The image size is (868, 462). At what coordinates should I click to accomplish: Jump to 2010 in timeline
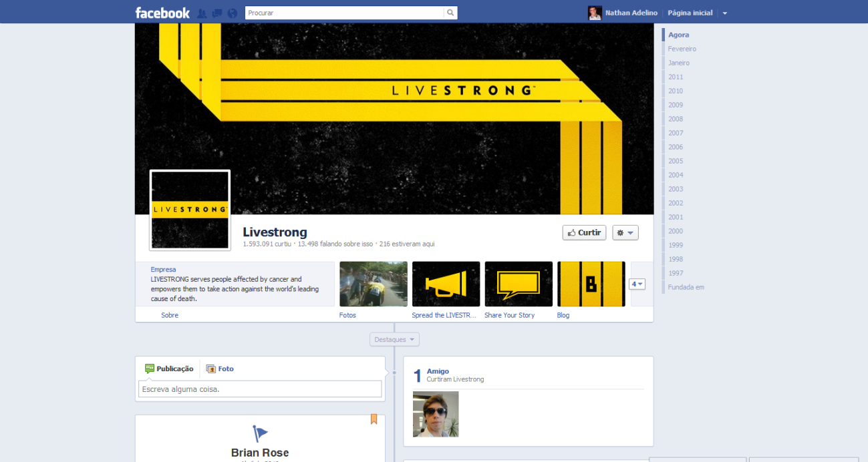[x=676, y=91]
